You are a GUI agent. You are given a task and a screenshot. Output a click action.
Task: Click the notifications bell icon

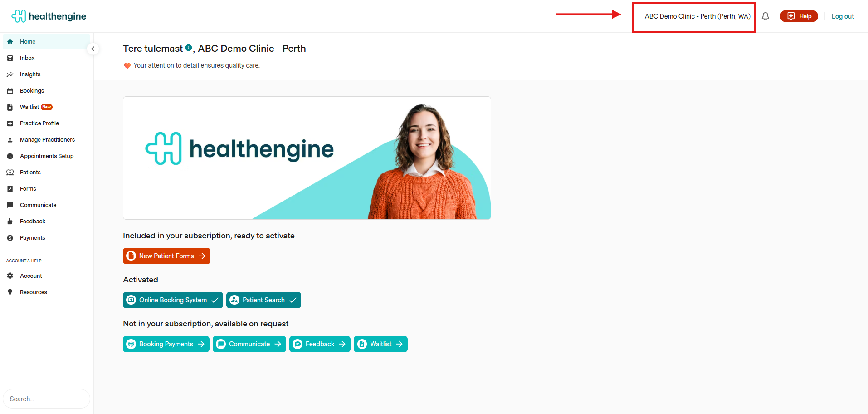click(765, 16)
